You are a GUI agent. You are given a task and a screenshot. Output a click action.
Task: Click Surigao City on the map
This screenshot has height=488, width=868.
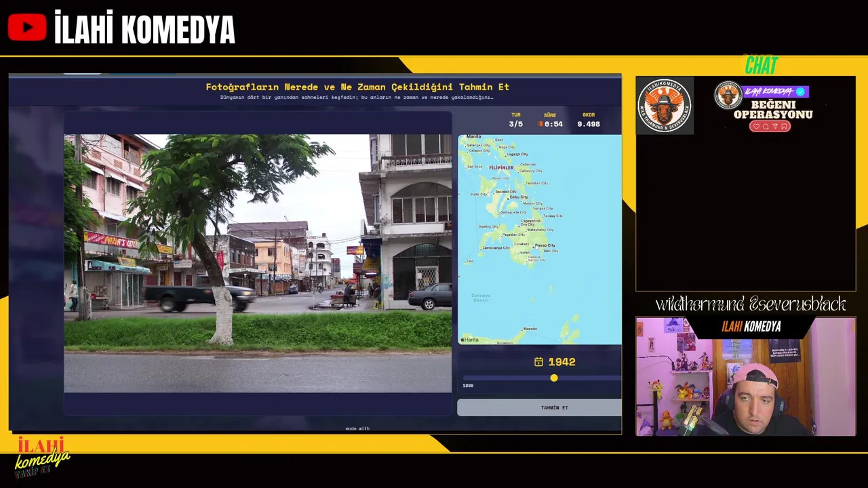[543, 209]
